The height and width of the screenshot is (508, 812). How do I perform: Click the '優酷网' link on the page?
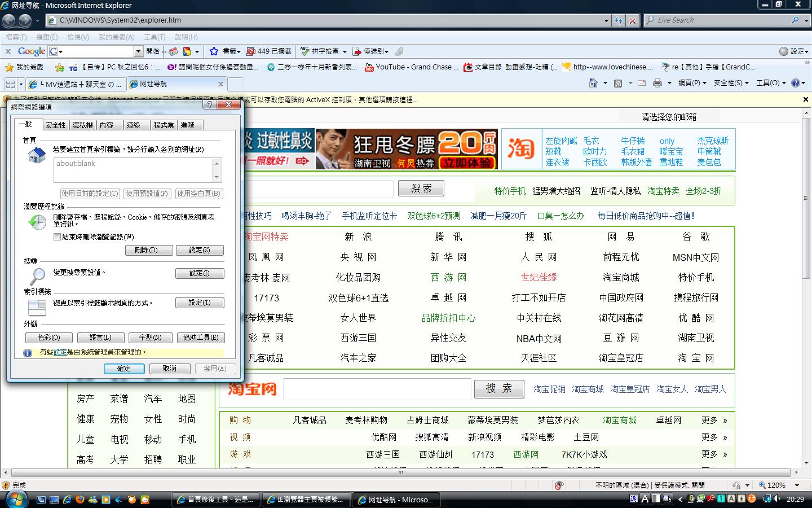[x=384, y=437]
